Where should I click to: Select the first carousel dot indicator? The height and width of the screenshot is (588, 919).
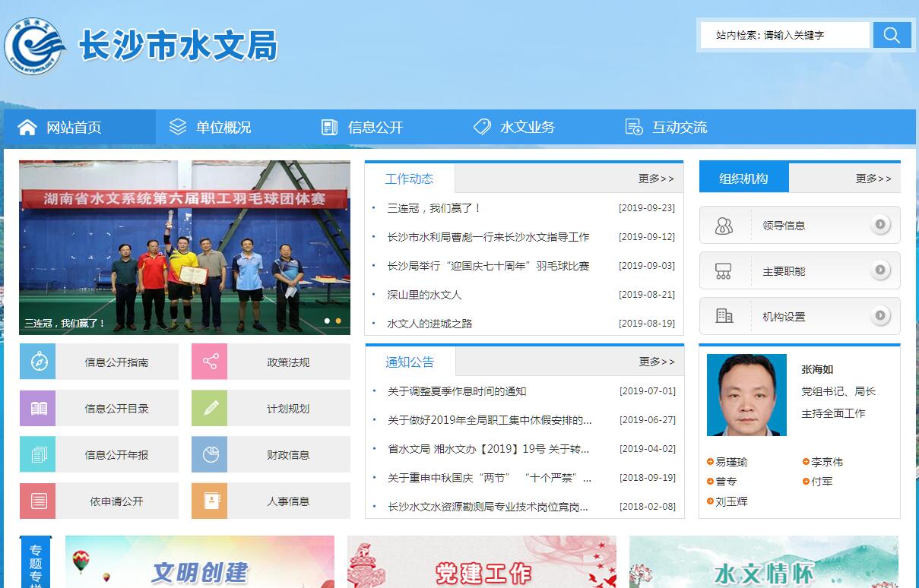click(x=327, y=321)
